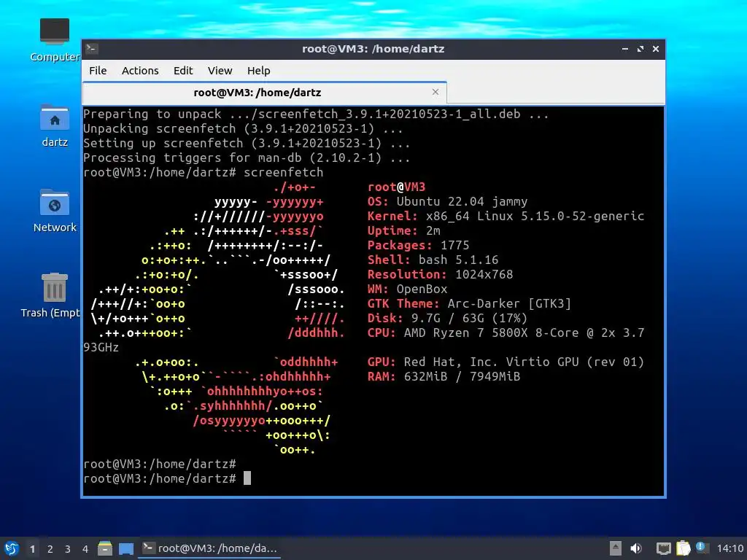Click the blue show desktop icon in the taskbar
The height and width of the screenshot is (560, 747).
pos(125,548)
